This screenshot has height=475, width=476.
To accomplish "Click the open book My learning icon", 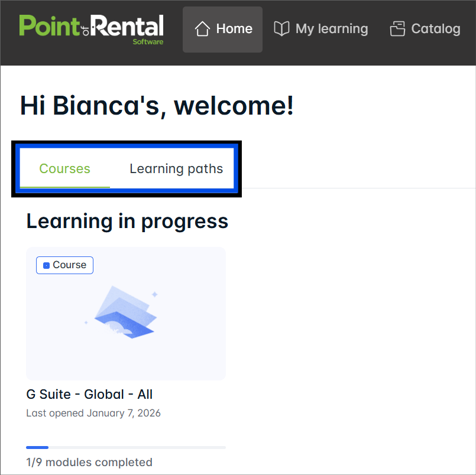I will (281, 29).
